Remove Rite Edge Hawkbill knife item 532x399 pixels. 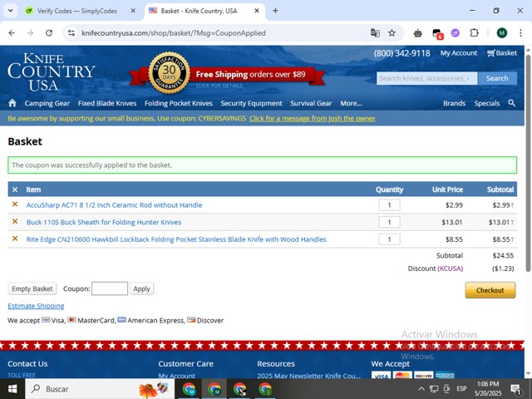click(15, 239)
